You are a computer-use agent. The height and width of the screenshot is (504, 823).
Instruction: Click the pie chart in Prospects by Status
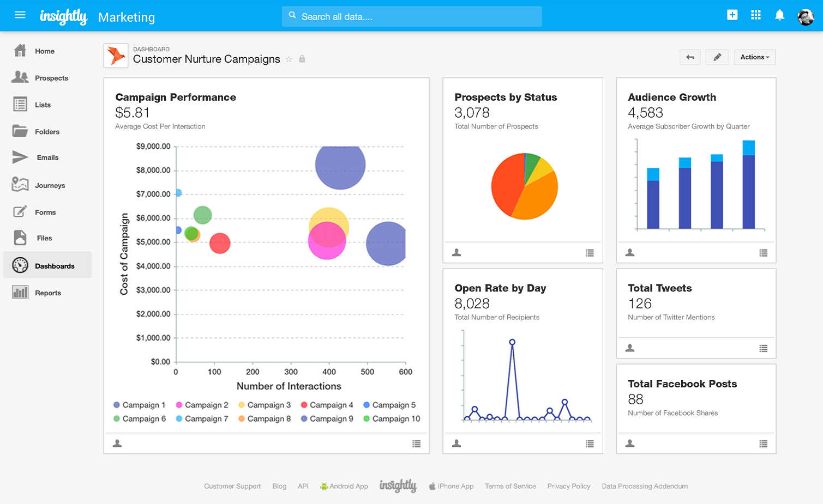pos(524,187)
